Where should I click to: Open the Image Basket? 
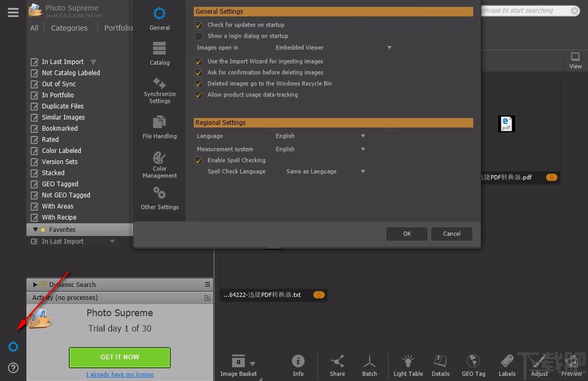click(x=238, y=365)
